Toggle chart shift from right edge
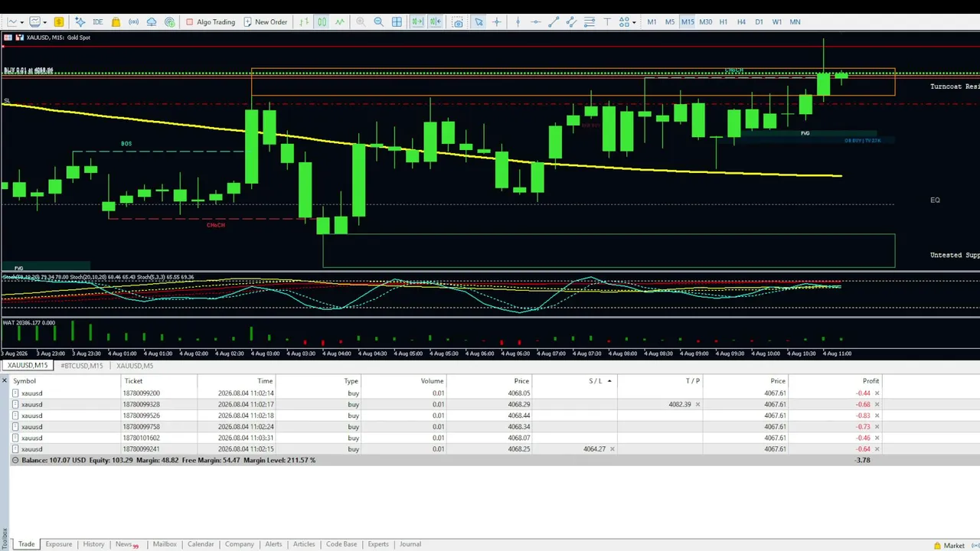The image size is (980, 551). [435, 21]
